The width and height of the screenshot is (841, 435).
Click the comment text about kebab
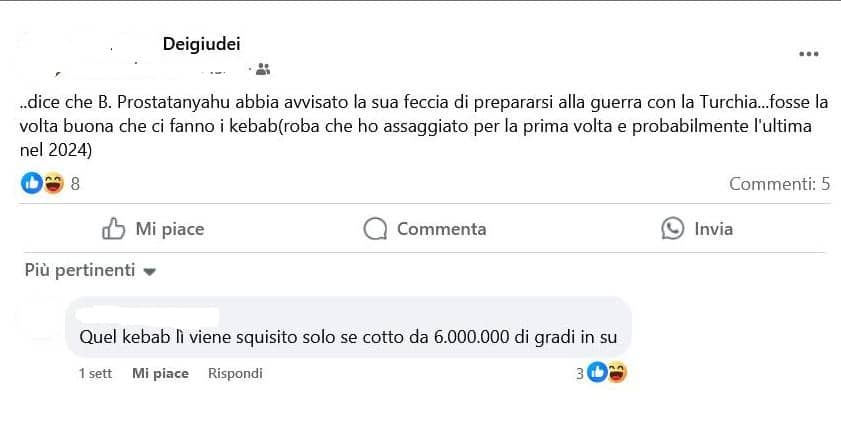(348, 338)
